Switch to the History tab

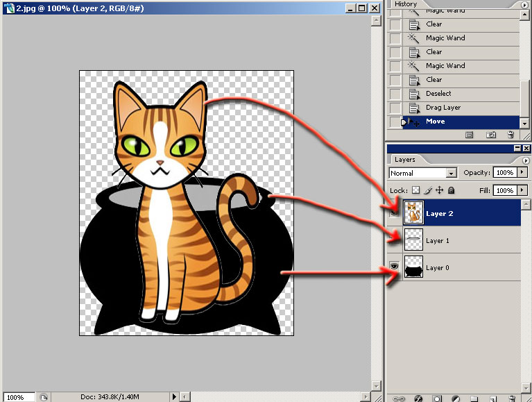click(406, 4)
